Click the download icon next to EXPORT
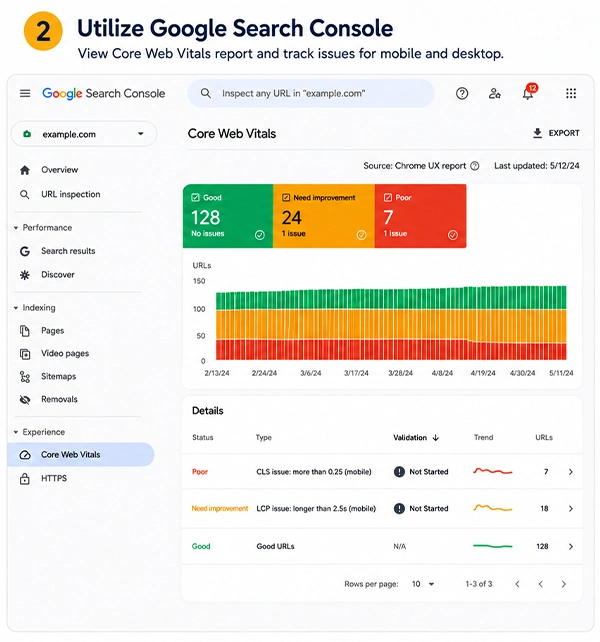Viewport: 600px width, 642px height. pos(537,133)
